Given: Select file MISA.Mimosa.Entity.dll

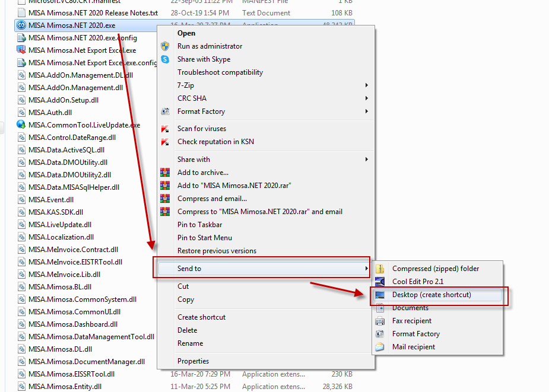Looking at the screenshot, I should tap(65, 387).
